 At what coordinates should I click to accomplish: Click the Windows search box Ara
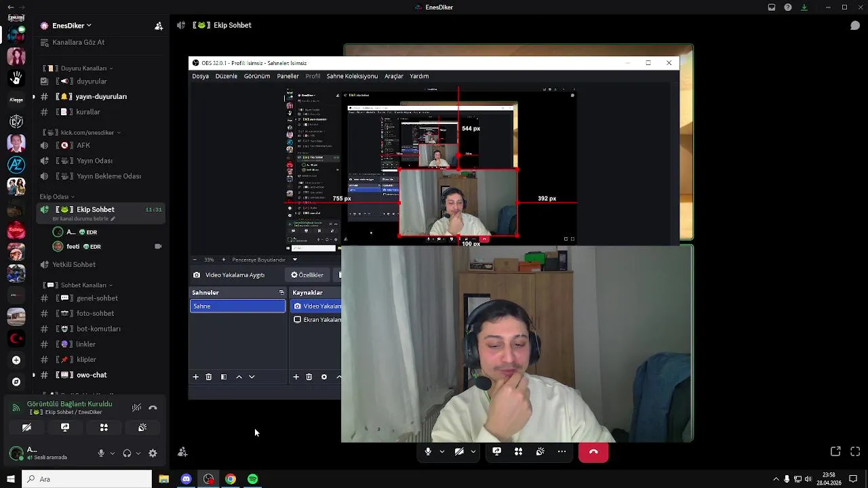pyautogui.click(x=87, y=479)
